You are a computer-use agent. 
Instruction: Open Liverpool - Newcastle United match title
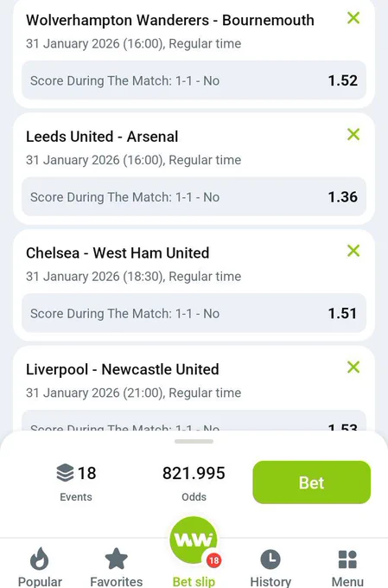(x=122, y=369)
